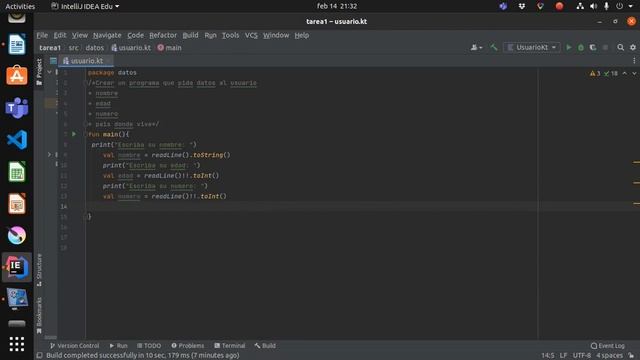Screen dimensions: 640x360
Task: Click the 14:5 cursor position indicator
Action: [x=547, y=356]
